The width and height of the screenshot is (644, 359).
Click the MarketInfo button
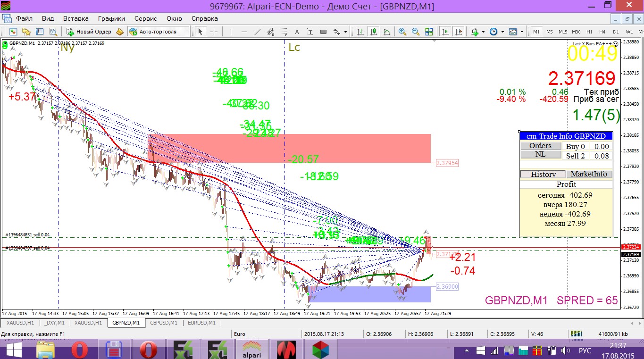click(589, 174)
